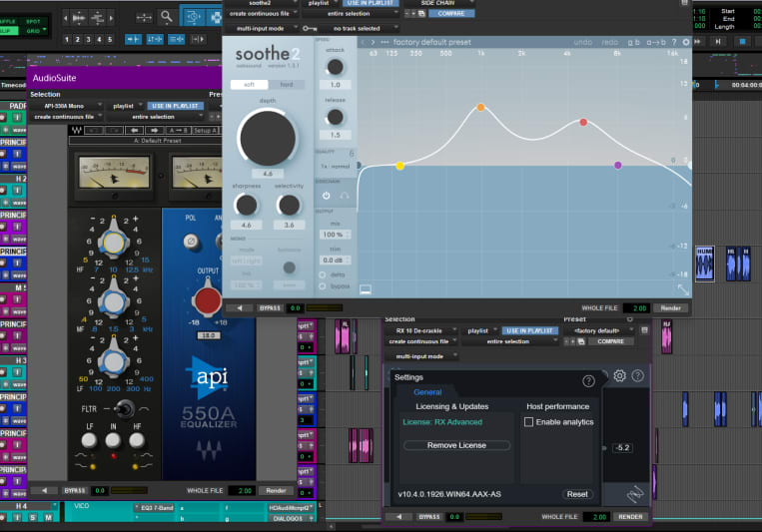This screenshot has width=762, height=532.
Task: Click soothe2 mix 100 % value field
Action: click(335, 235)
